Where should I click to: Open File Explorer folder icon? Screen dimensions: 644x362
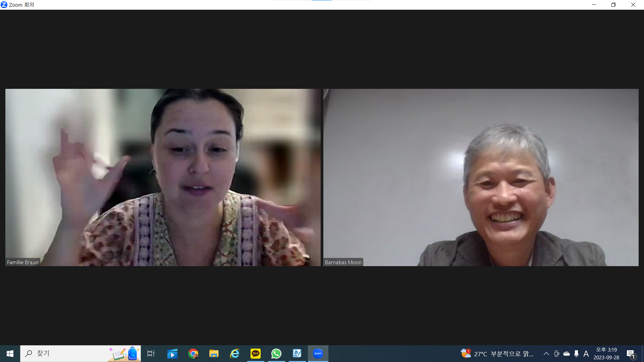pyautogui.click(x=214, y=354)
